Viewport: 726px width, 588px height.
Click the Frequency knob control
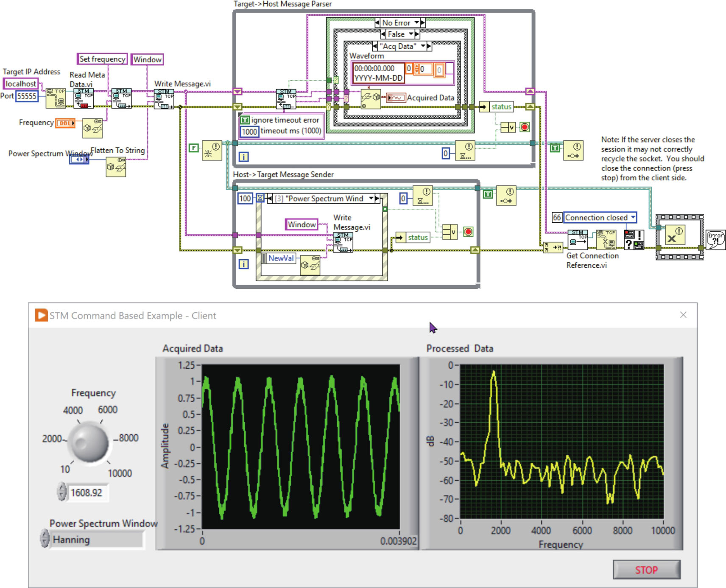pos(89,442)
